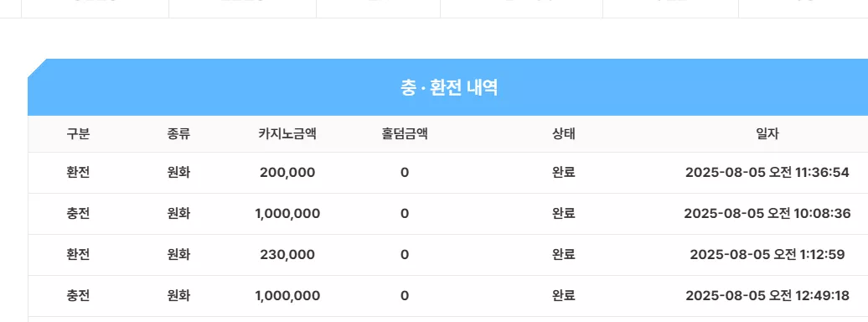Click the 충·환전 내역 blue title banner
The image size is (868, 322).
pyautogui.click(x=448, y=87)
